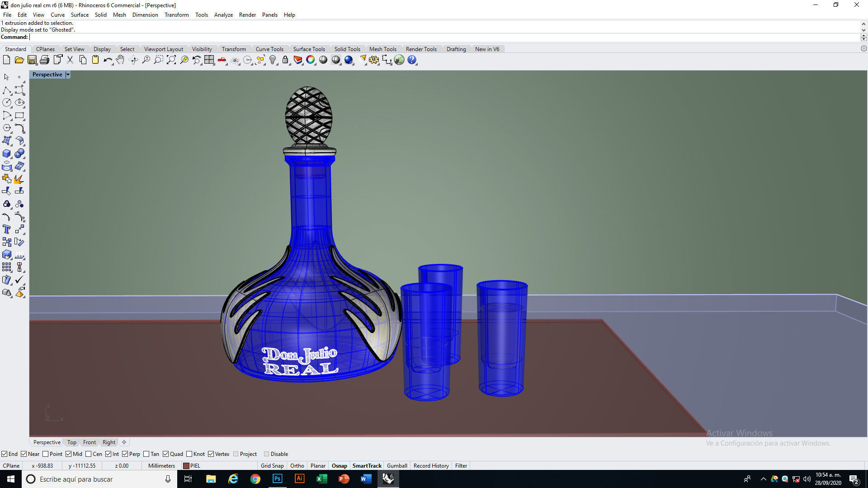The height and width of the screenshot is (488, 868).
Task: Toggle Grid Snap in status bar
Action: (272, 466)
